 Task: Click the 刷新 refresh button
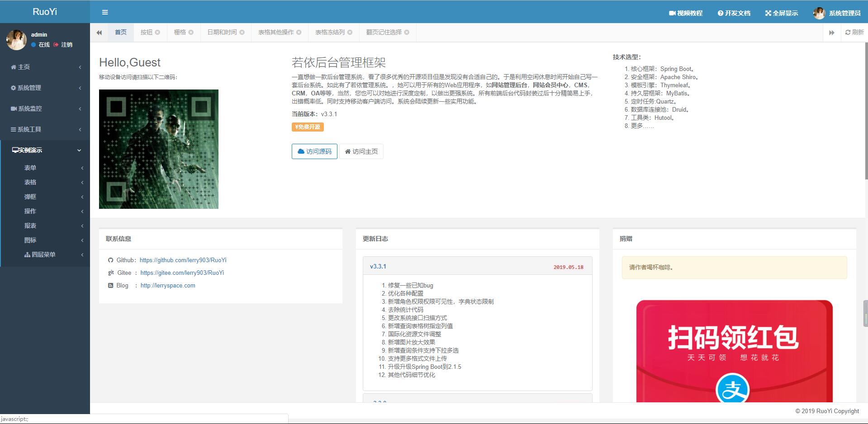coord(854,32)
